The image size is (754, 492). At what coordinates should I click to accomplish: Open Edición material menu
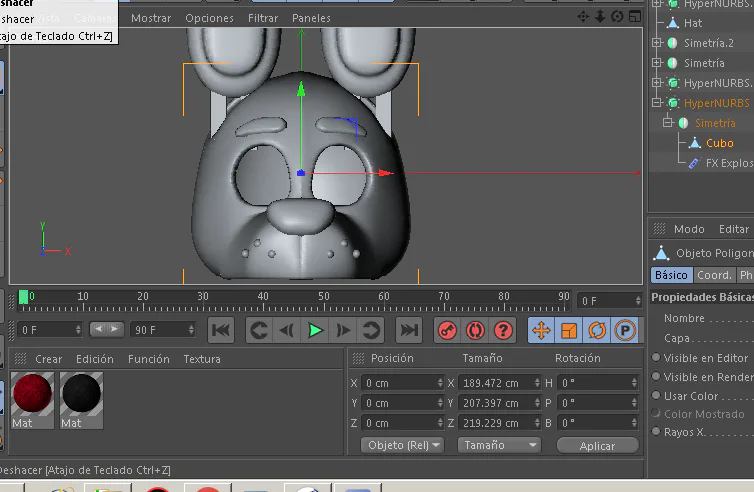click(95, 359)
